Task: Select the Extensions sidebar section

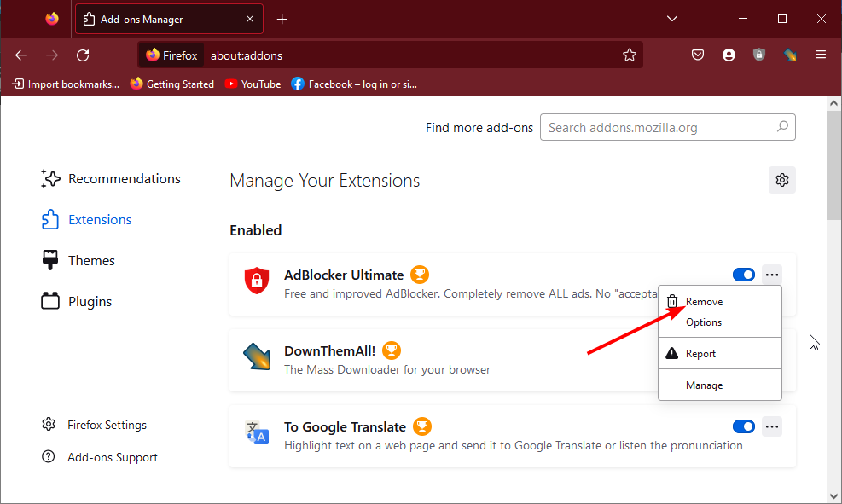Action: tap(87, 219)
